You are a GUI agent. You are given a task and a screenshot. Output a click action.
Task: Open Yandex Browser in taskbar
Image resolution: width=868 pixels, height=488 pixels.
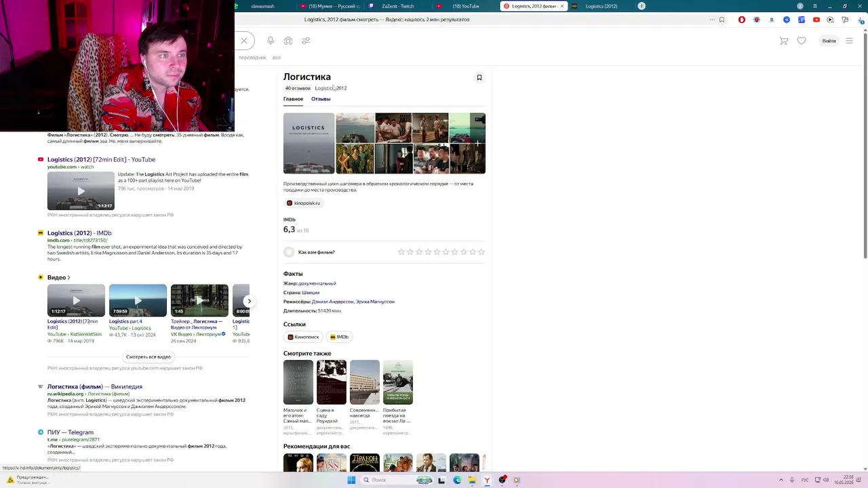click(x=487, y=480)
